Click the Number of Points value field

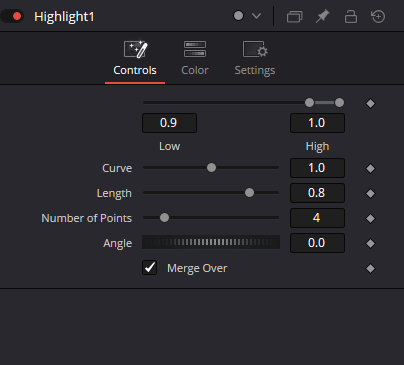317,218
